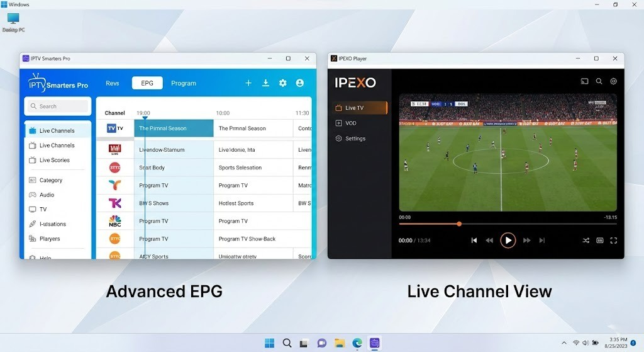Viewport: 644px width, 352px height.
Task: Open File Explorer from taskbar
Action: [339, 343]
